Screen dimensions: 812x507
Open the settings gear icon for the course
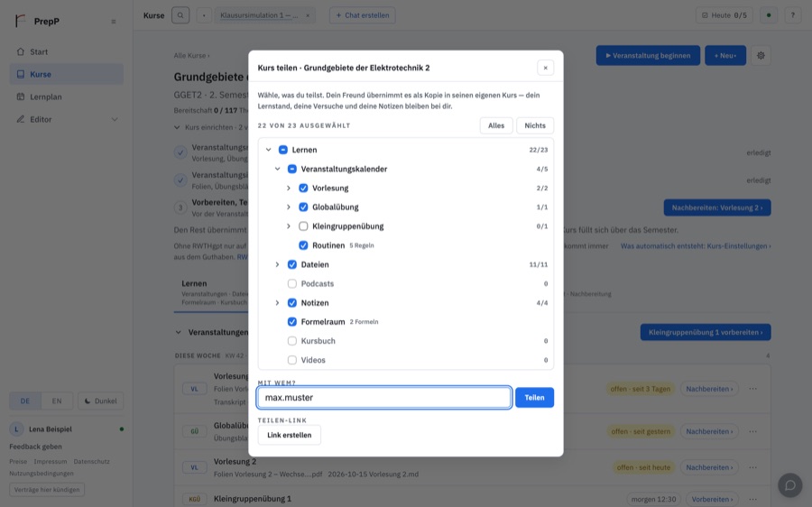pyautogui.click(x=761, y=55)
